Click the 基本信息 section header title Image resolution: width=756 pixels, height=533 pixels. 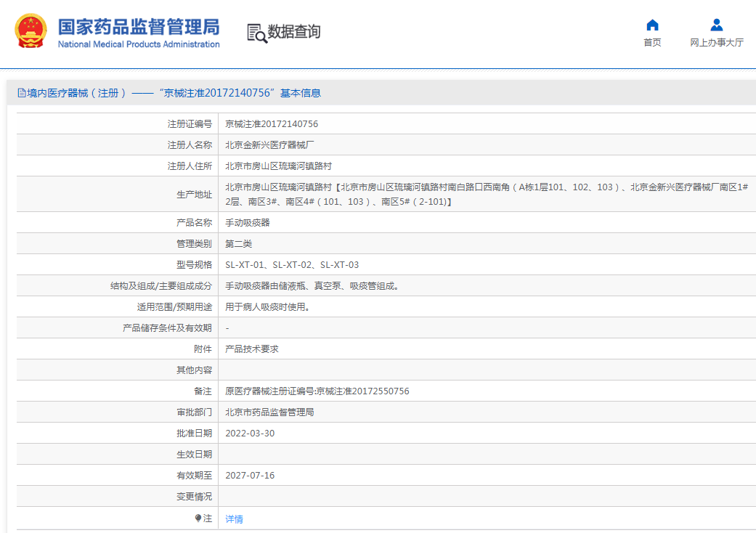pos(300,93)
